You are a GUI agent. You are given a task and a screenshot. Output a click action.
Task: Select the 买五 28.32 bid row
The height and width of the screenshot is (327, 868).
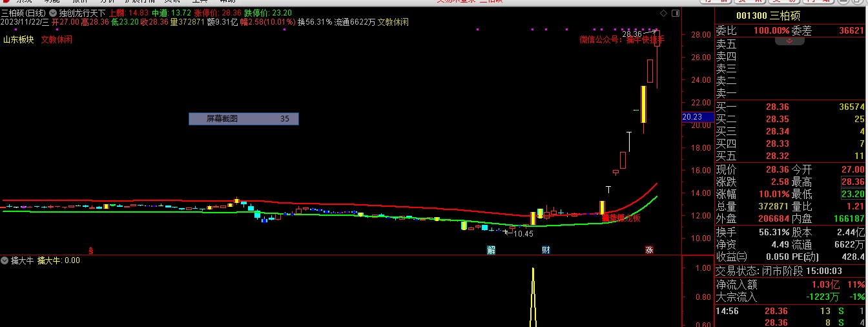[790, 156]
